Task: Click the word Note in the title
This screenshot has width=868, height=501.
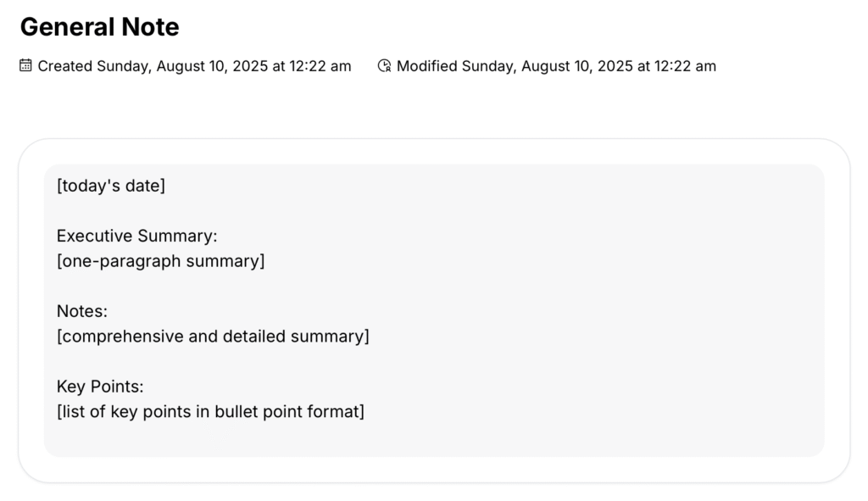Action: [148, 27]
